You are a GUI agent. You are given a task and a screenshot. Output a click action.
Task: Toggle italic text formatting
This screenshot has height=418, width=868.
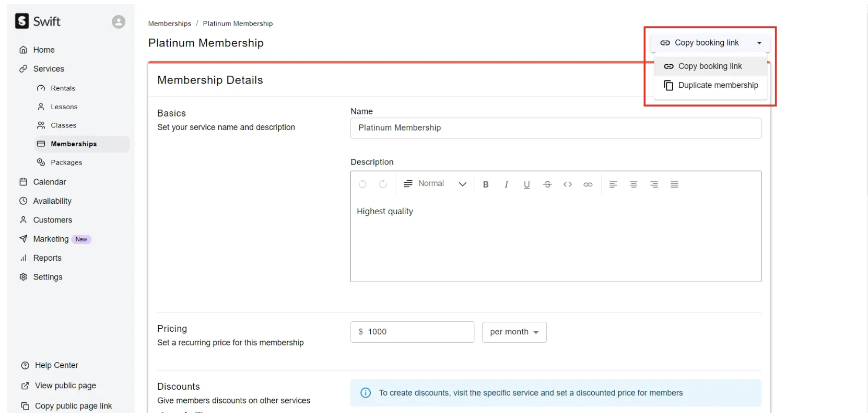(506, 184)
